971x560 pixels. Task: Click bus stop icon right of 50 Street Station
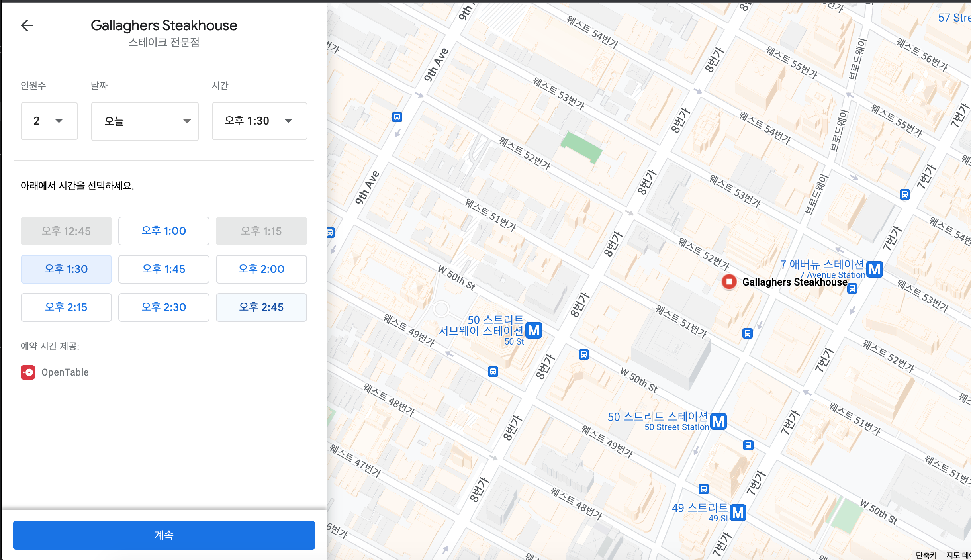(x=748, y=445)
